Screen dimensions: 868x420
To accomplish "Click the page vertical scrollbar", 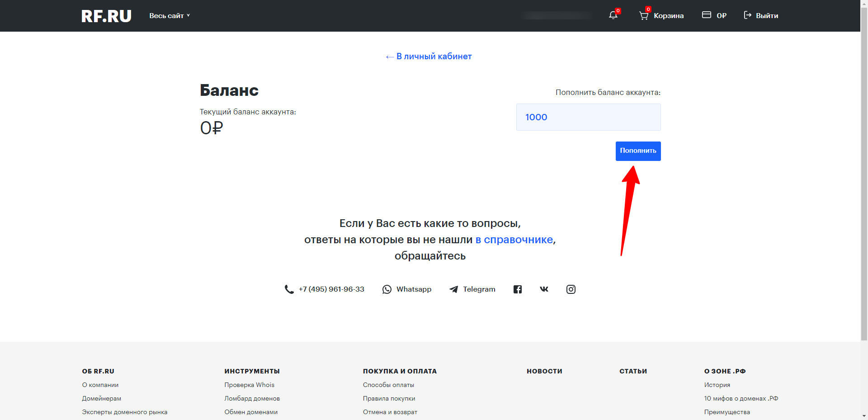I will pos(864,181).
